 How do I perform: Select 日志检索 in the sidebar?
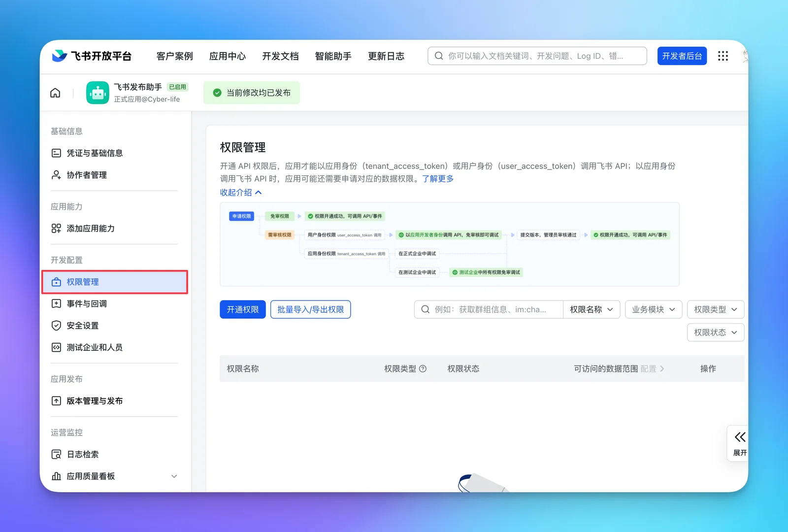pyautogui.click(x=115, y=454)
